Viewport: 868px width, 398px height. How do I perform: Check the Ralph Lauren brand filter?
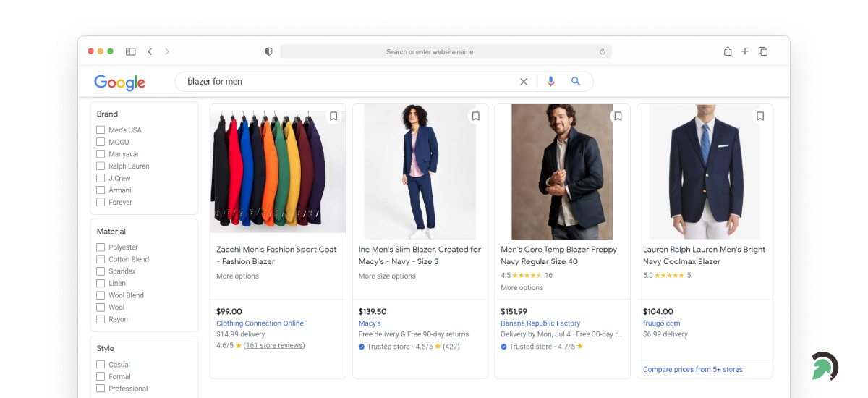pyautogui.click(x=101, y=166)
